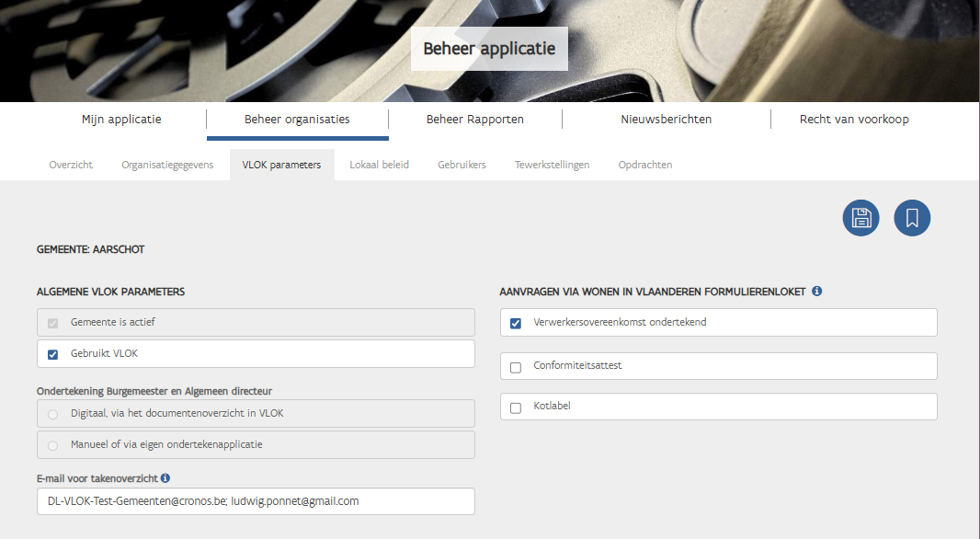Screen dimensions: 980x539
Task: Open the Lokaal beleid tab
Action: (x=379, y=166)
